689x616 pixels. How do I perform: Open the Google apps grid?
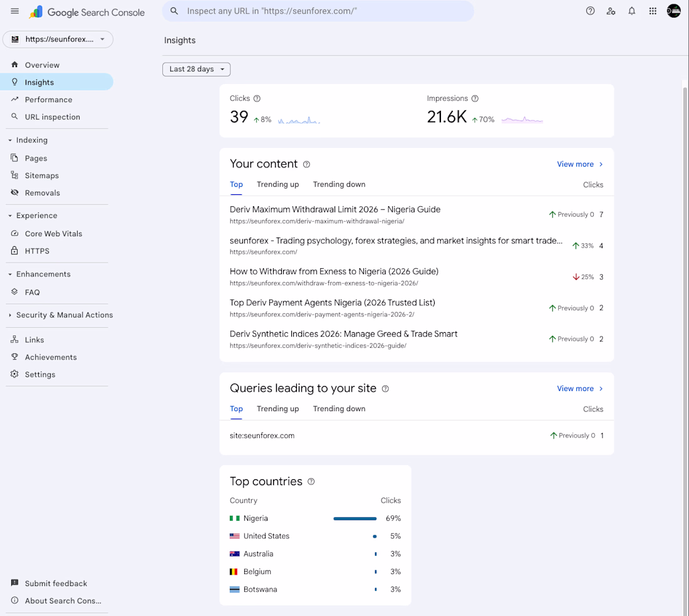coord(653,11)
